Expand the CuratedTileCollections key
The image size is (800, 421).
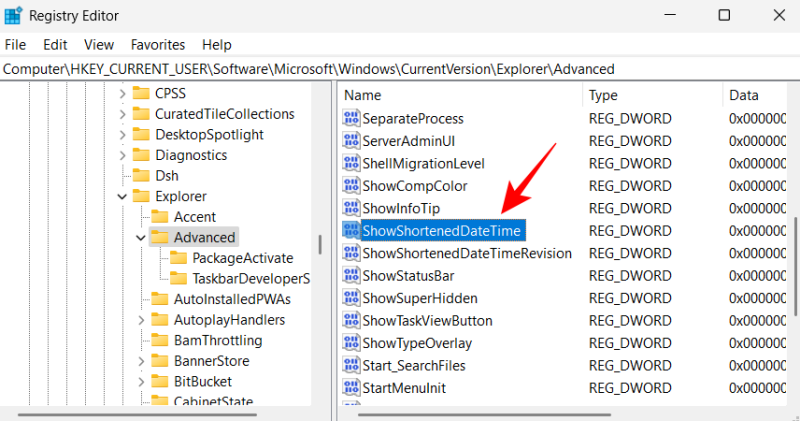[x=122, y=114]
